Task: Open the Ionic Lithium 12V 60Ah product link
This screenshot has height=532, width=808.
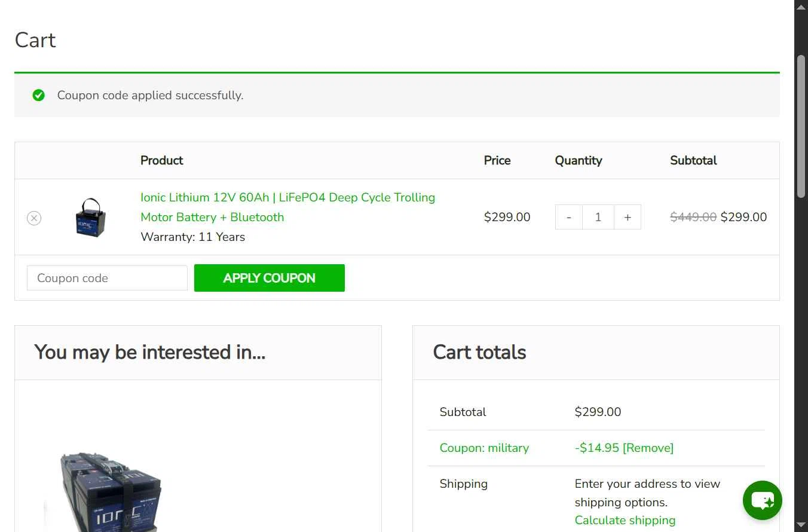Action: pyautogui.click(x=287, y=207)
